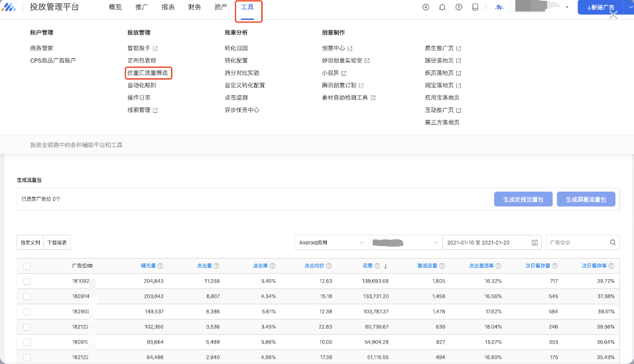Click the sort arrow beside 花费 column
The image size is (634, 364).
click(385, 266)
